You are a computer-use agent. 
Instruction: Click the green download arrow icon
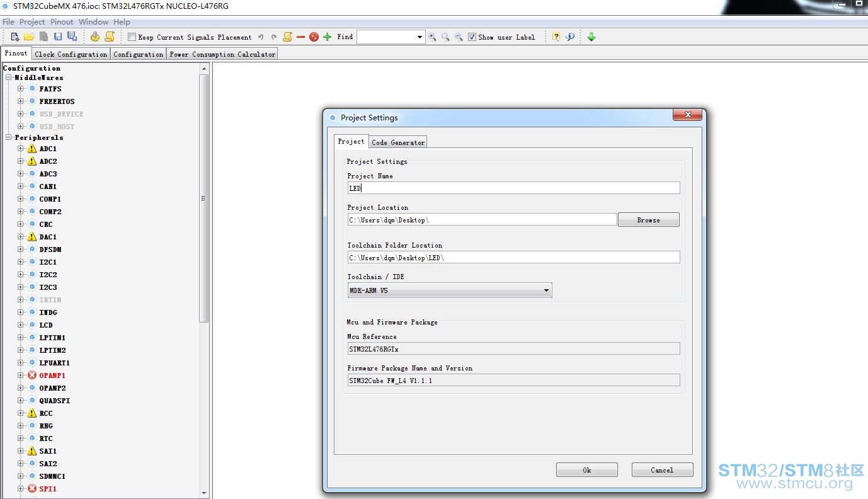pos(591,37)
